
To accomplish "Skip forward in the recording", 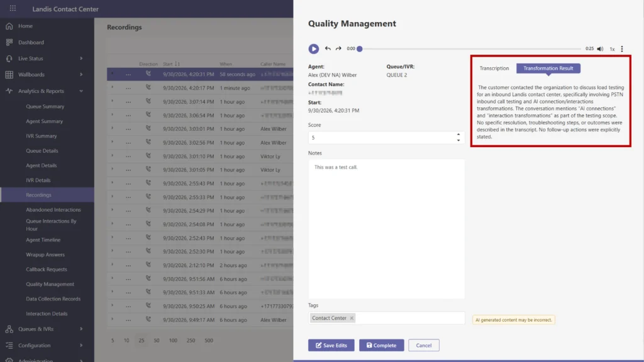I will point(338,48).
